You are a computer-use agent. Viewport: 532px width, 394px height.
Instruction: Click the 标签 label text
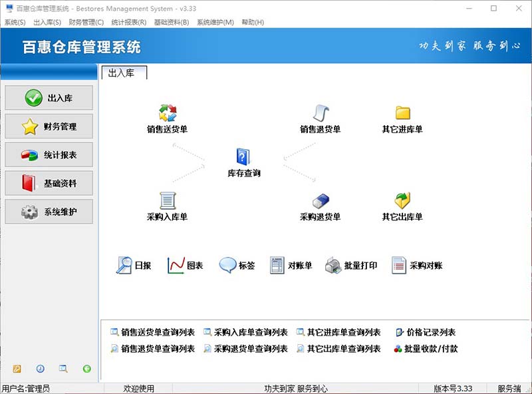pyautogui.click(x=247, y=266)
